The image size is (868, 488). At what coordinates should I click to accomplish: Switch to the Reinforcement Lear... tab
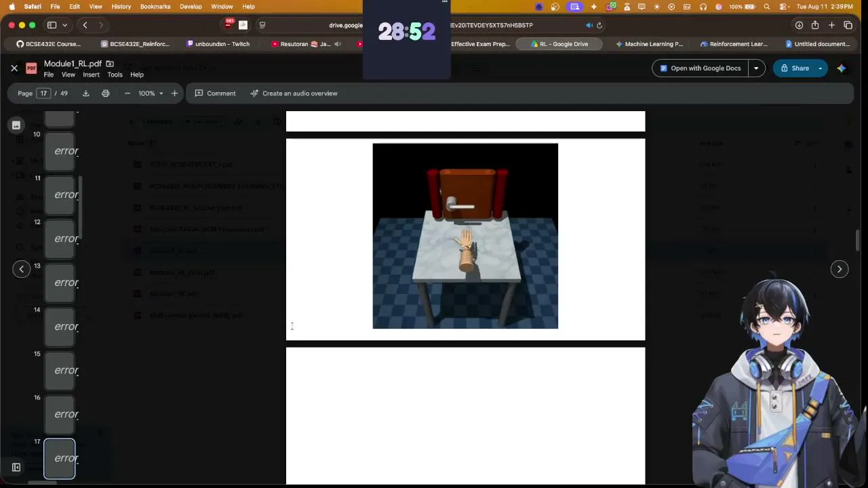point(734,44)
